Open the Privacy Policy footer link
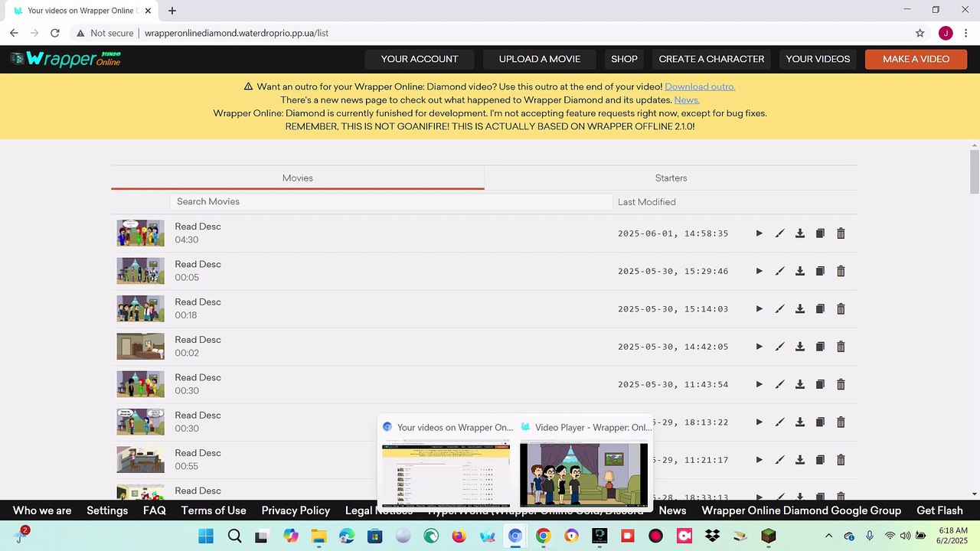The height and width of the screenshot is (551, 980). (x=296, y=510)
